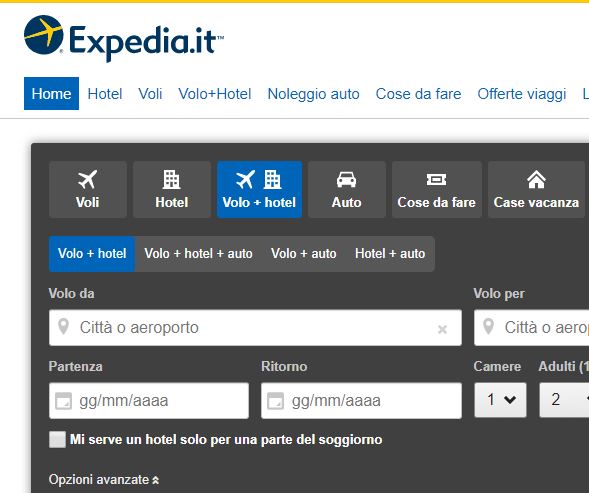
Task: Open the Camere dropdown
Action: (500, 400)
